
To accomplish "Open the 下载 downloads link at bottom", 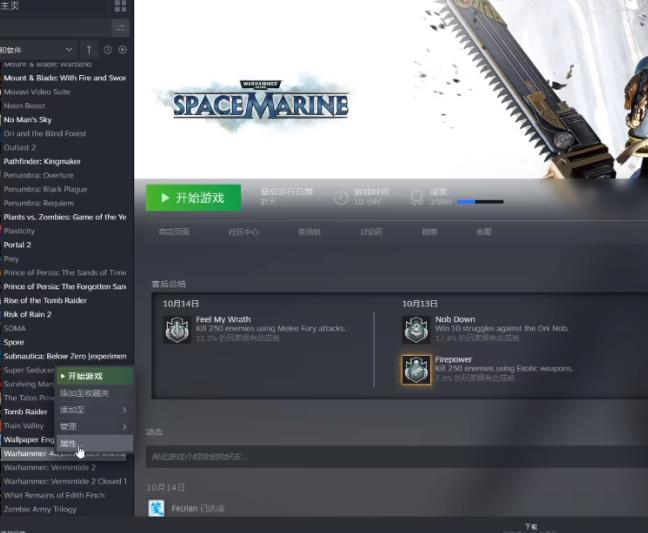I will coord(531,526).
